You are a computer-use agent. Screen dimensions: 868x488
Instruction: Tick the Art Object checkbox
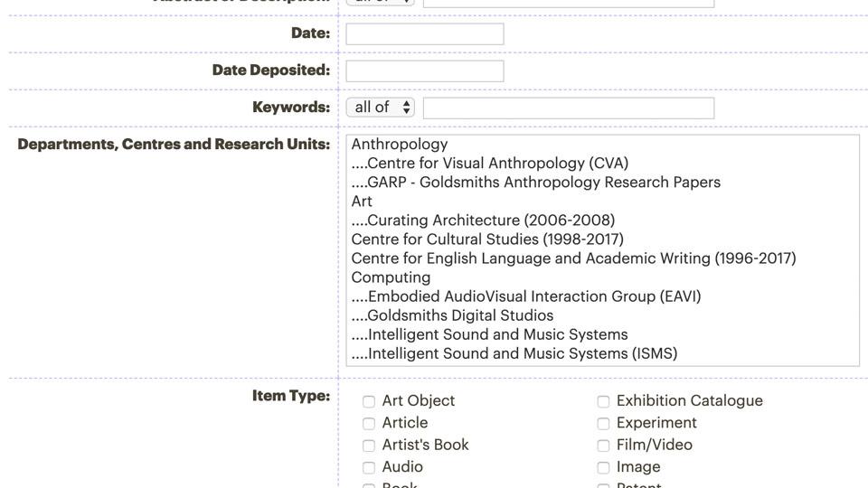[369, 401]
